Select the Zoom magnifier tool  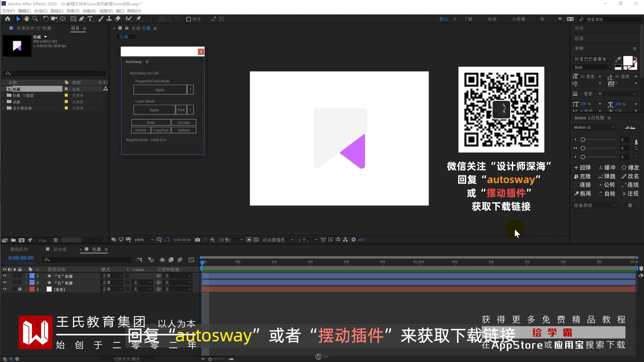coord(35,19)
